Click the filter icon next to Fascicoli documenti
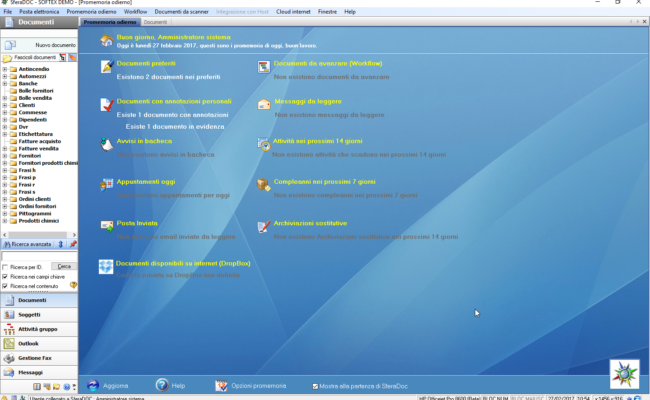Image resolution: width=650 pixels, height=400 pixels. pyautogui.click(x=62, y=57)
